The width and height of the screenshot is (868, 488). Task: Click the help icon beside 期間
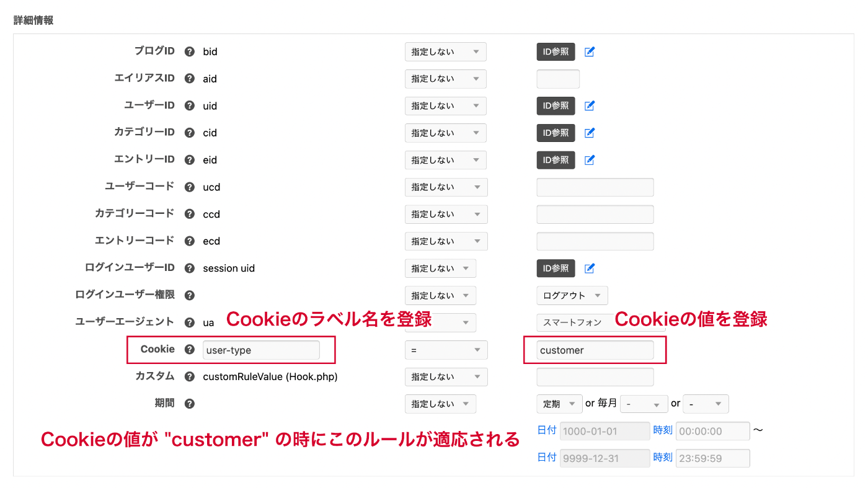[x=190, y=404]
